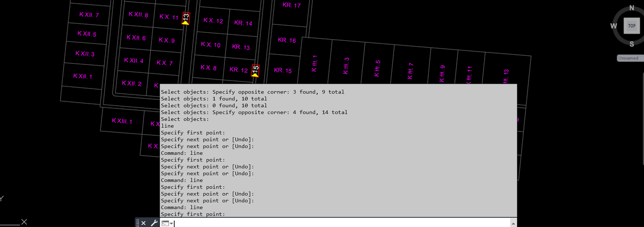The height and width of the screenshot is (227, 644).
Task: Select the 'K.XII. 4' parcel label
Action: pyautogui.click(x=134, y=61)
